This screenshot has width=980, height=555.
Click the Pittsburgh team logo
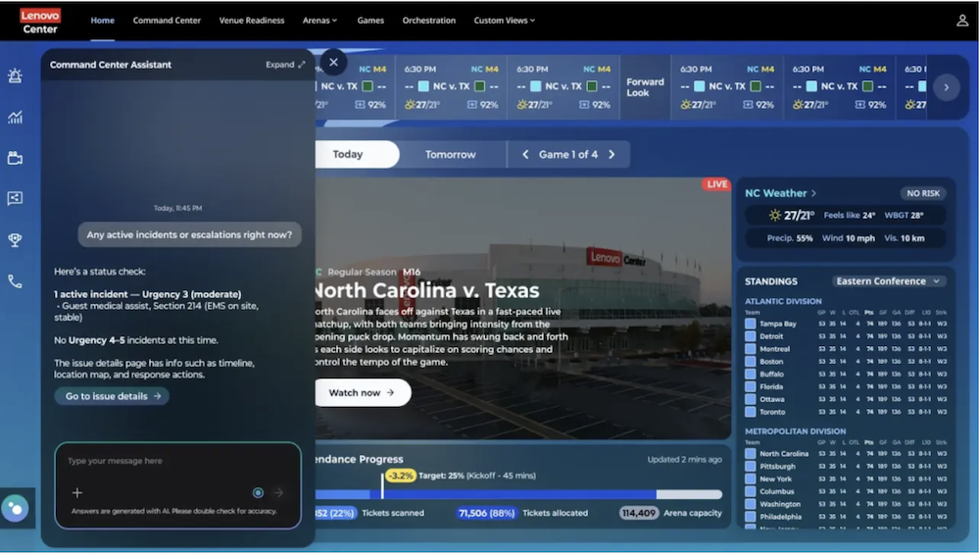click(750, 466)
